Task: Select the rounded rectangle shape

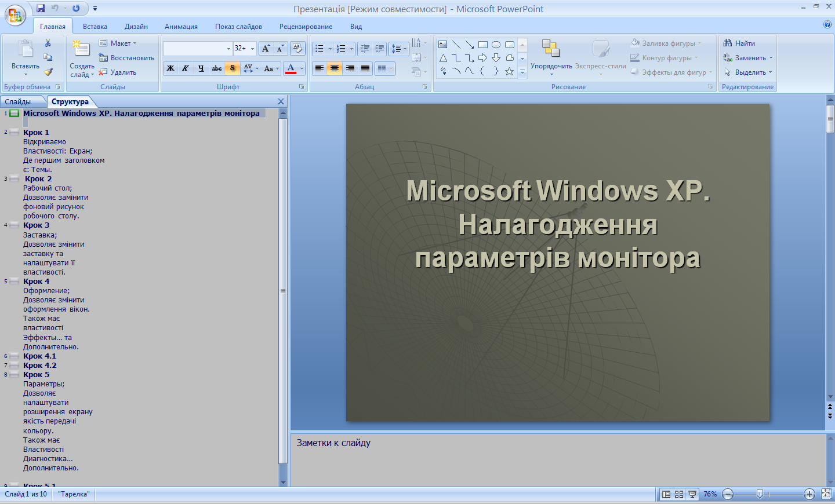Action: 510,44
